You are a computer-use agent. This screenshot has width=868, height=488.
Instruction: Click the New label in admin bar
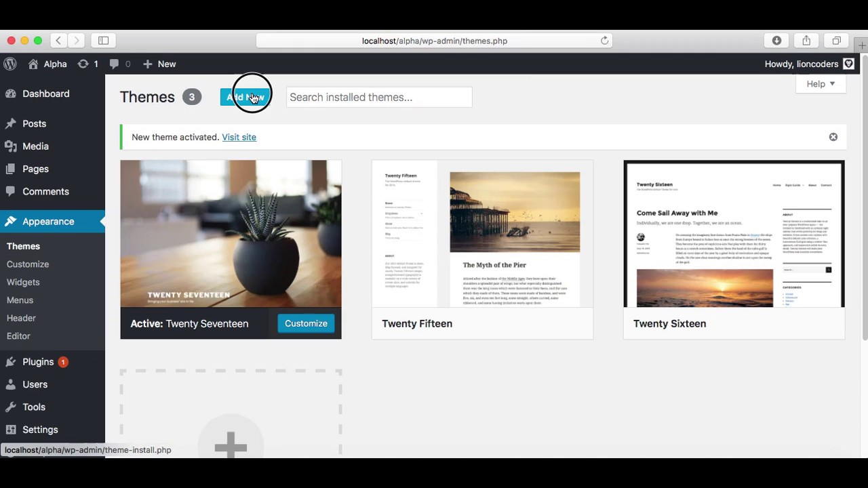pyautogui.click(x=167, y=64)
